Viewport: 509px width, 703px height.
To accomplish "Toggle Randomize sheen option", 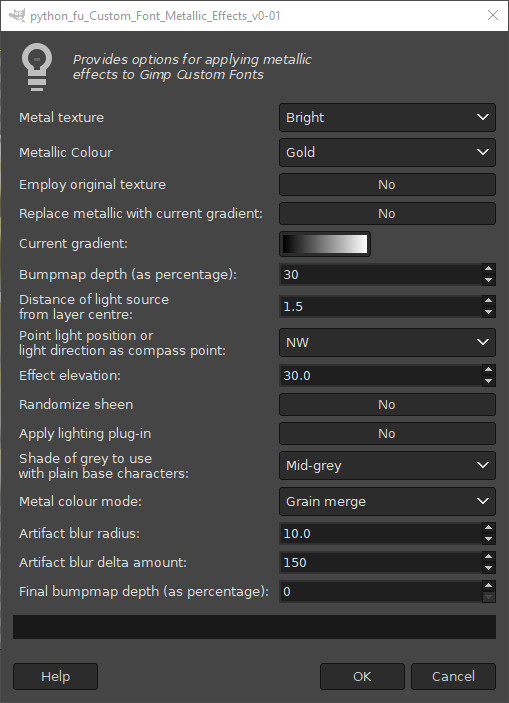I will click(387, 404).
